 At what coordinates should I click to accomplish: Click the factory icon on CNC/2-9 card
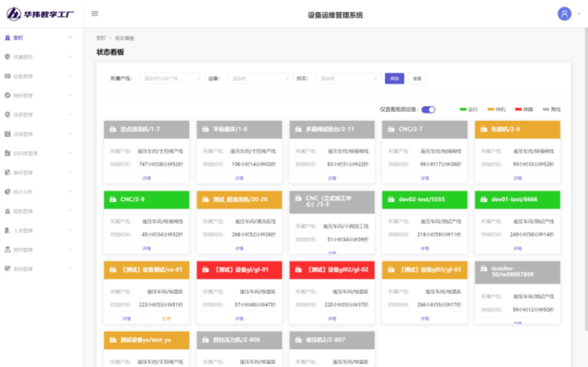pos(113,199)
